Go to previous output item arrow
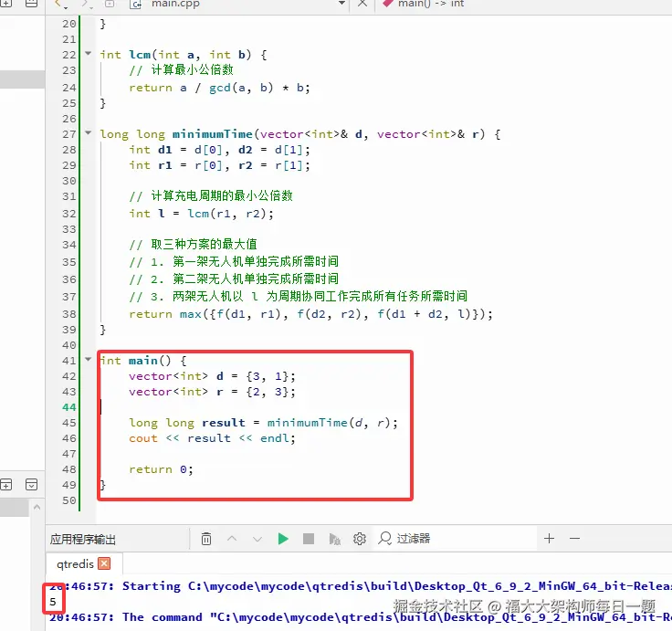672x631 pixels. click(x=232, y=539)
